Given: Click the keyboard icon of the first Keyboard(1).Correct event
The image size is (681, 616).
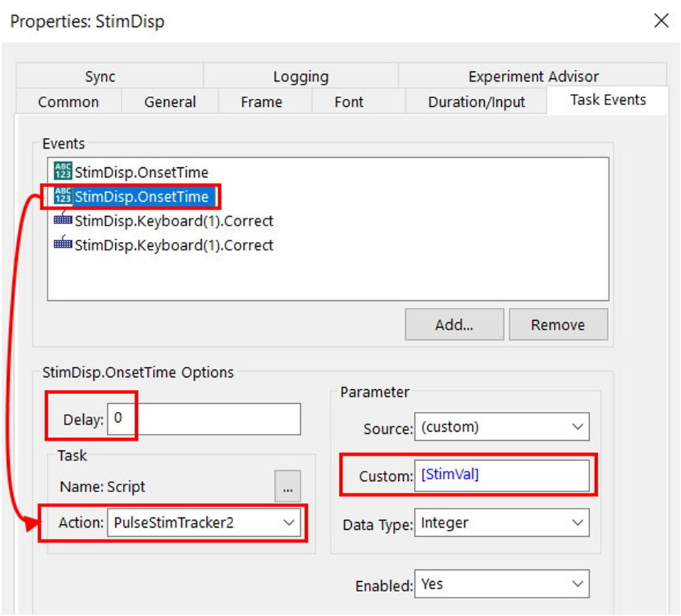Looking at the screenshot, I should 63,221.
